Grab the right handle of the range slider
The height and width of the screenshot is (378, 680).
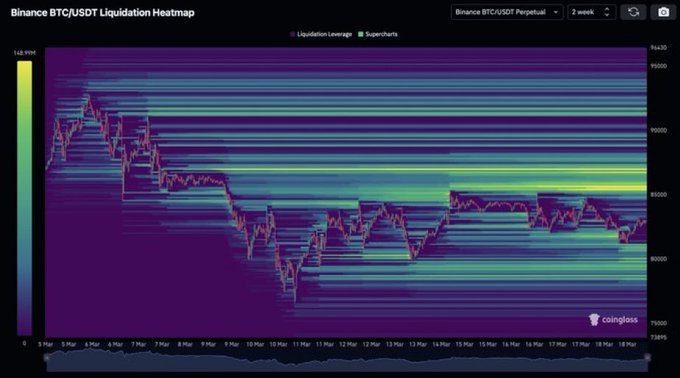[x=647, y=358]
